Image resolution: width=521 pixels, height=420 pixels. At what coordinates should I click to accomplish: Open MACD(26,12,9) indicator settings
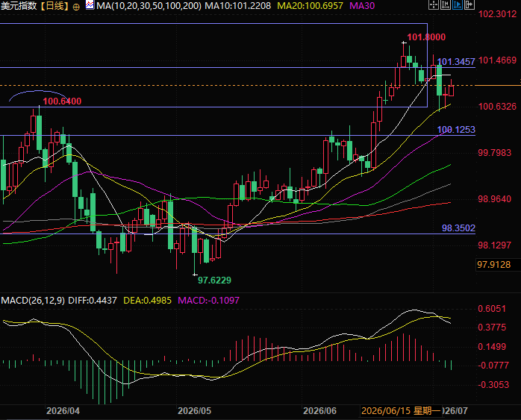pos(33,301)
